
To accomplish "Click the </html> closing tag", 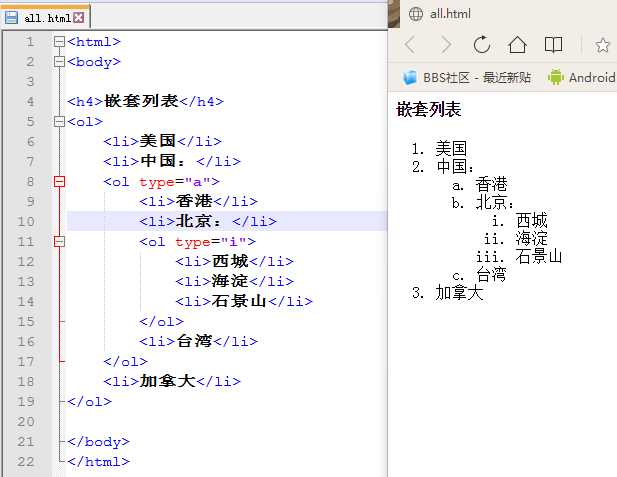I will (98, 461).
